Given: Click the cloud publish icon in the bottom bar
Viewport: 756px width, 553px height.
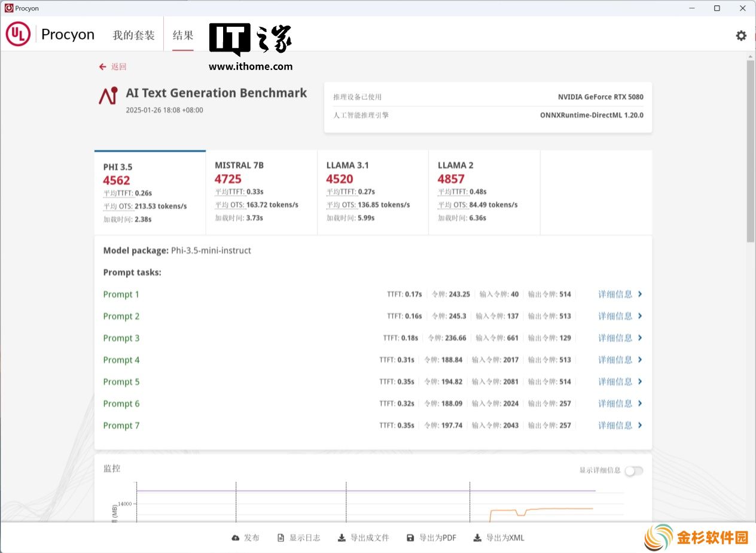Looking at the screenshot, I should click(236, 538).
